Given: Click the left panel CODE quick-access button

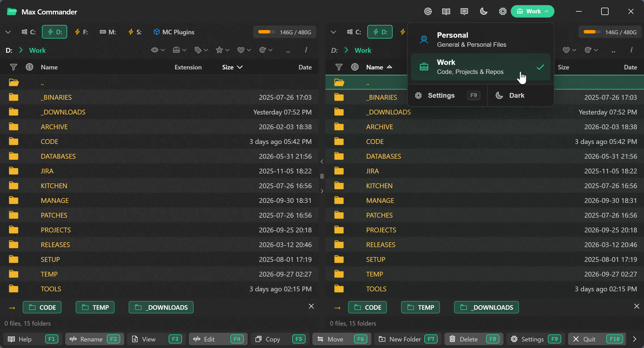Looking at the screenshot, I should 42,307.
